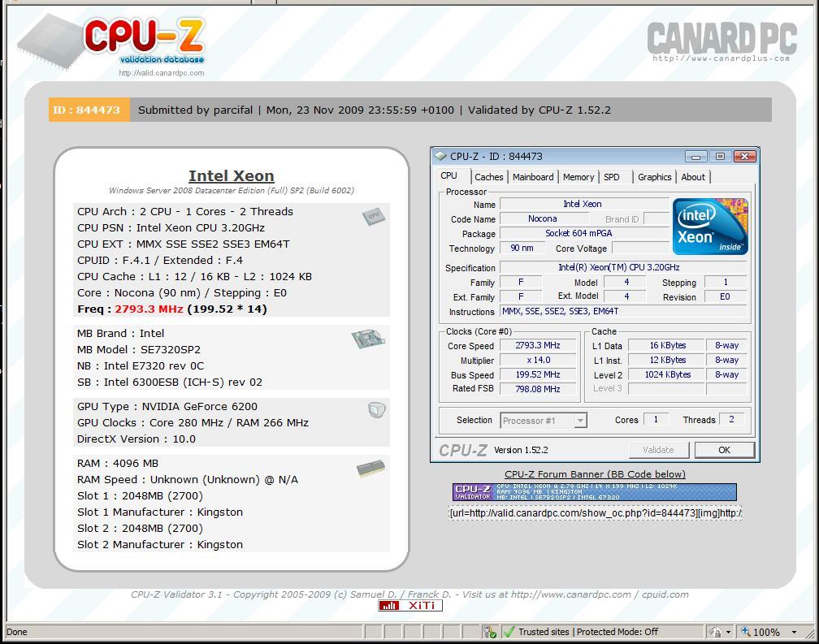
Task: Click the CPU-Z title bar app icon
Action: pyautogui.click(x=441, y=156)
